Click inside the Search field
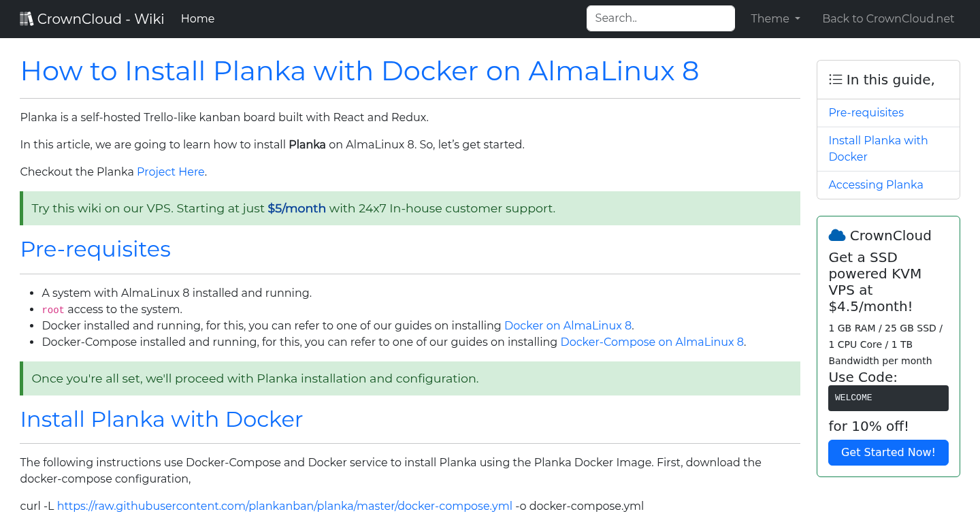Image resolution: width=980 pixels, height=518 pixels. [x=660, y=18]
